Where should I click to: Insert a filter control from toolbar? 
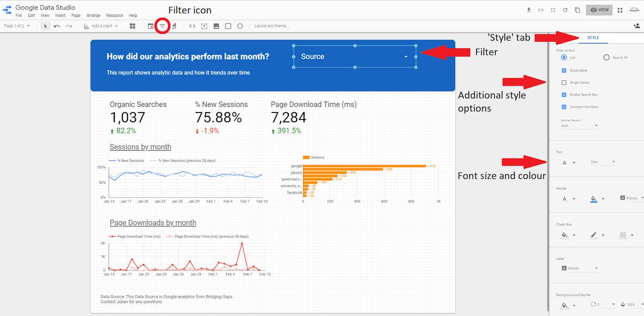click(162, 26)
